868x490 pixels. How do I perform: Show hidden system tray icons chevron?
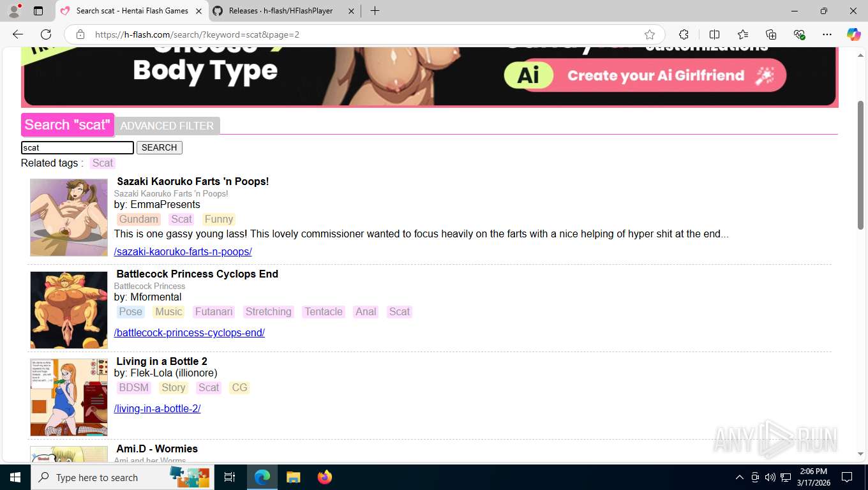[740, 477]
